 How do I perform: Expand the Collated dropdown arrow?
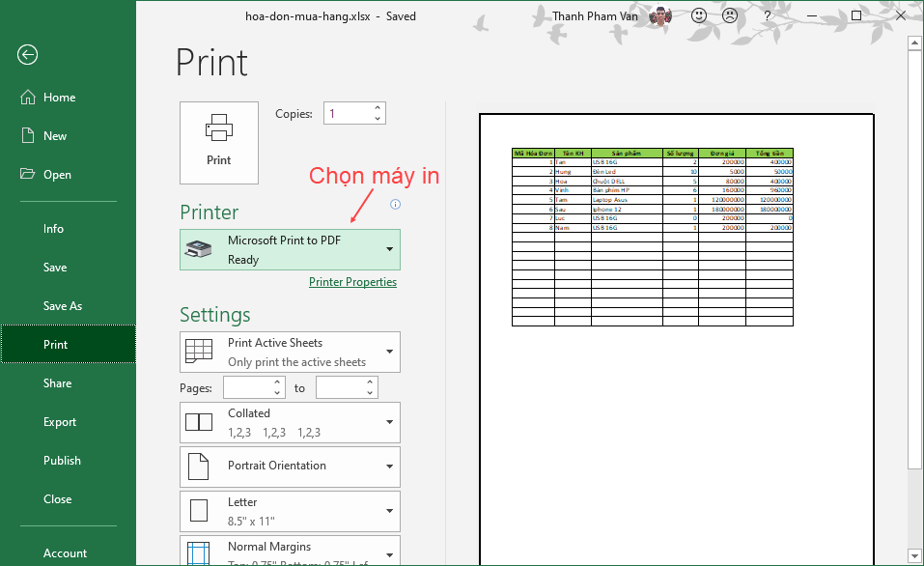tap(389, 422)
